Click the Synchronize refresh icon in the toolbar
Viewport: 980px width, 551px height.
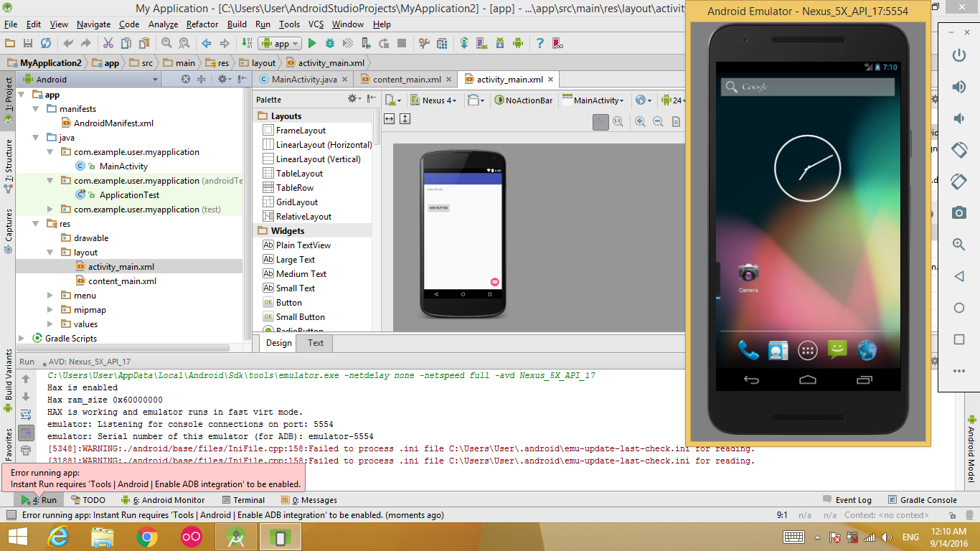pyautogui.click(x=46, y=44)
